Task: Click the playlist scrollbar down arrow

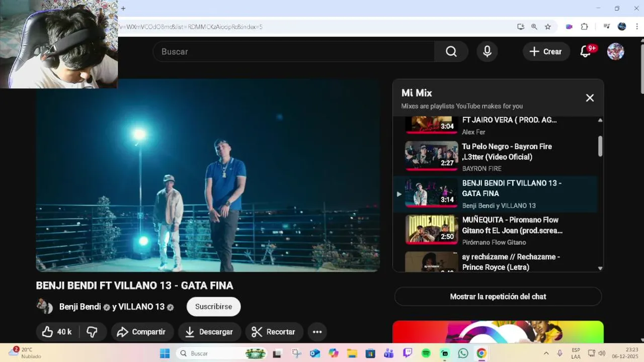Action: (600, 268)
